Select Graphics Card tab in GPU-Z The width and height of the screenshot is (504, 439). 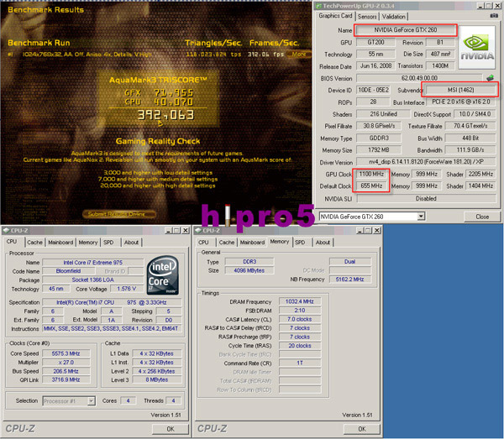coord(335,16)
